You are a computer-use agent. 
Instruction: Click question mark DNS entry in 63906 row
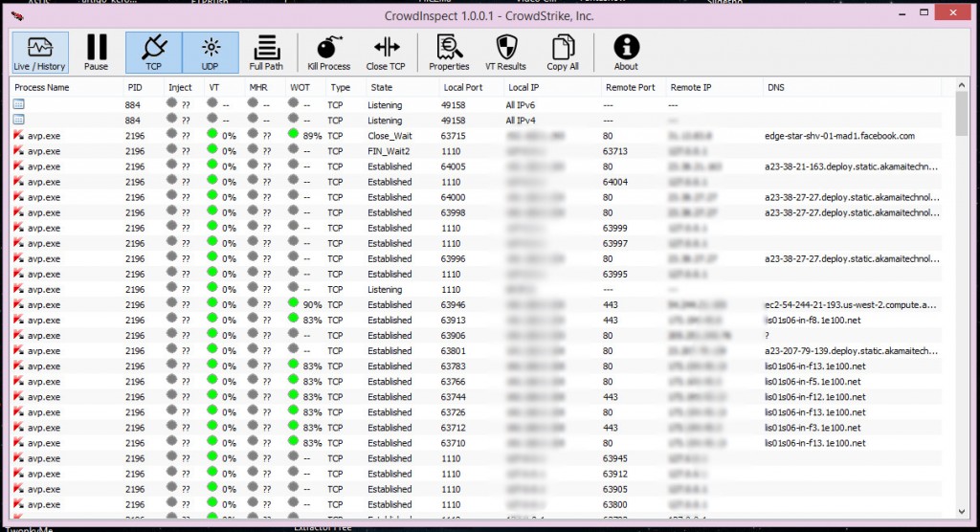click(767, 336)
